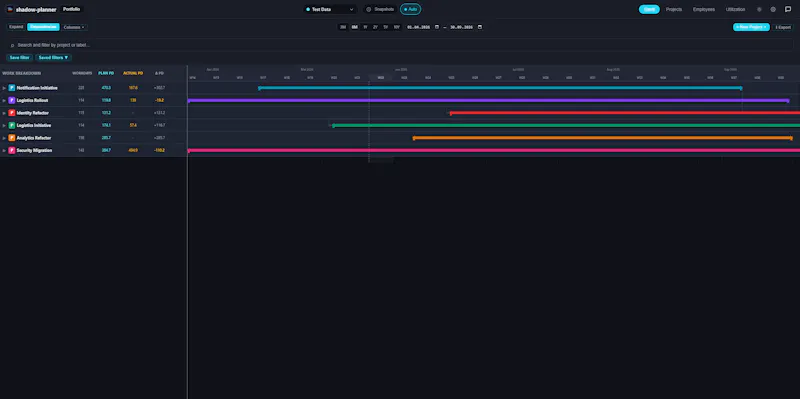Toggle the theme sun icon
This screenshot has width=800, height=399.
tap(759, 9)
